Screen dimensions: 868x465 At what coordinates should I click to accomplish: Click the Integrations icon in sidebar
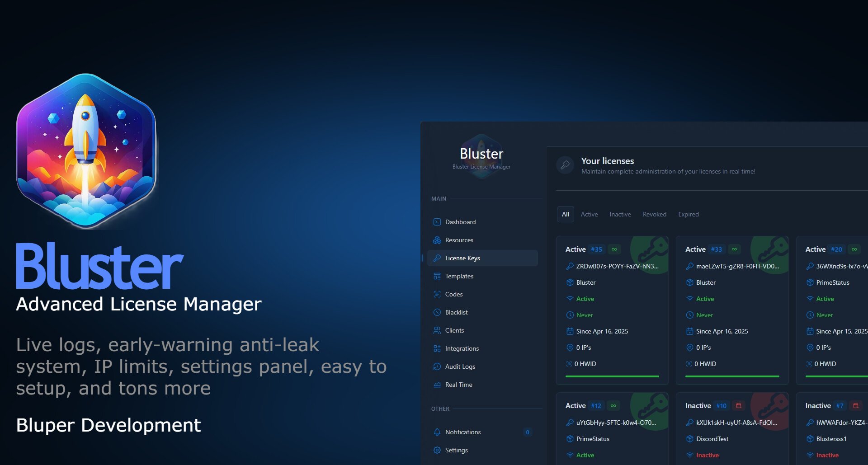[x=437, y=348]
